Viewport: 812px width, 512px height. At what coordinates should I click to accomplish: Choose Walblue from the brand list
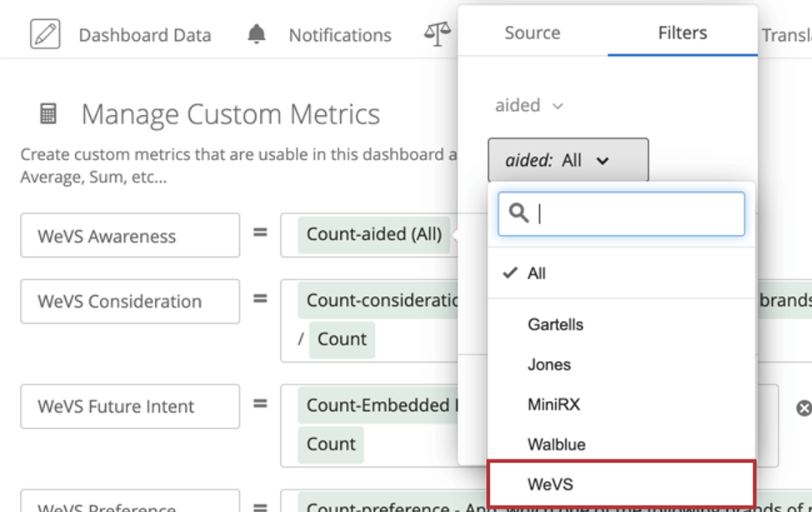click(x=558, y=444)
